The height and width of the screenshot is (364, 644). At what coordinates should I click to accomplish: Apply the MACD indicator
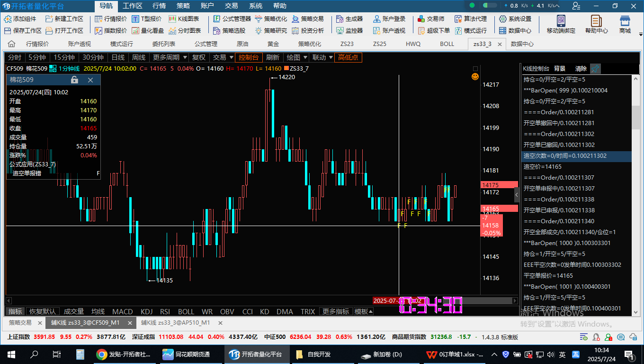[123, 311]
